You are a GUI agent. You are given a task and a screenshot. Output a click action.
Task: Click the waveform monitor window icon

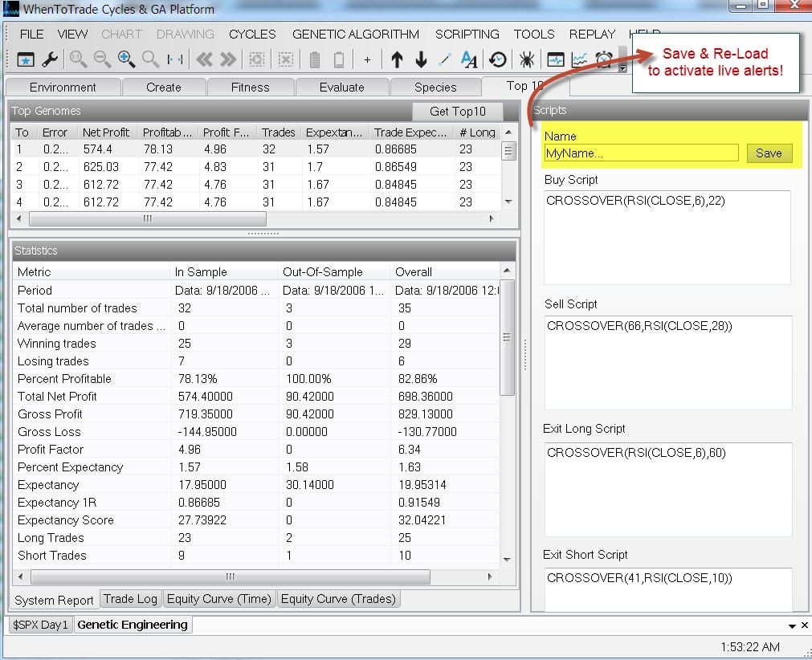[556, 60]
